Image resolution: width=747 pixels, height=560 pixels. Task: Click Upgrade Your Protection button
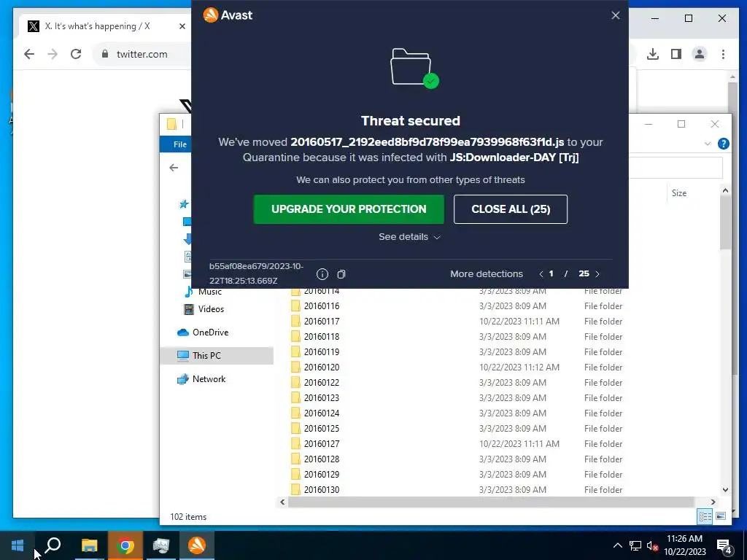point(349,209)
